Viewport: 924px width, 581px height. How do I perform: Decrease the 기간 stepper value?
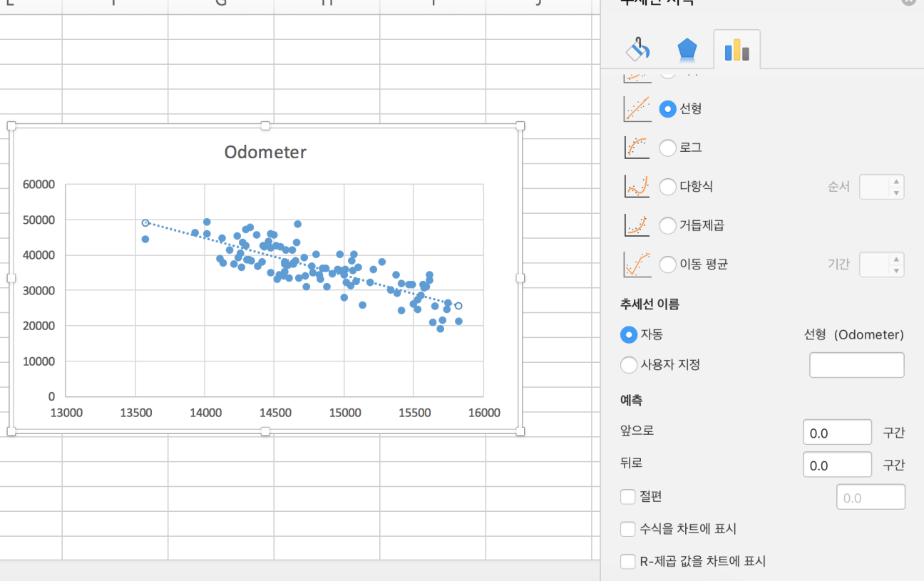click(896, 270)
